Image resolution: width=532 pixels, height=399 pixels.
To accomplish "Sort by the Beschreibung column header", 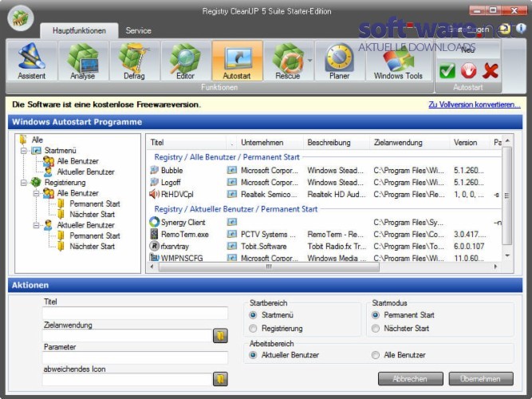I will [337, 143].
